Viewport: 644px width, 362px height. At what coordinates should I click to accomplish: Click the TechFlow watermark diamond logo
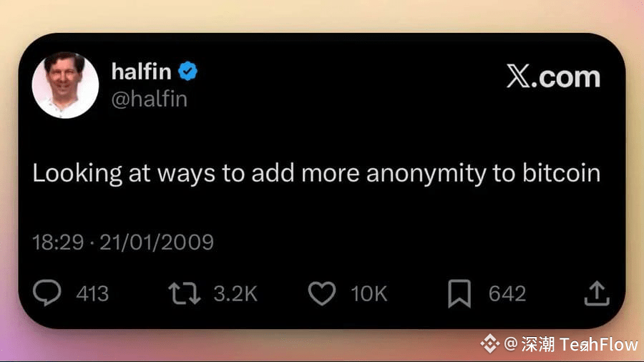[490, 343]
